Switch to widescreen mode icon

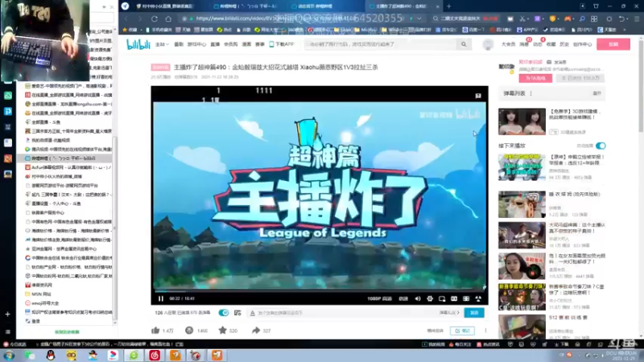(x=454, y=298)
